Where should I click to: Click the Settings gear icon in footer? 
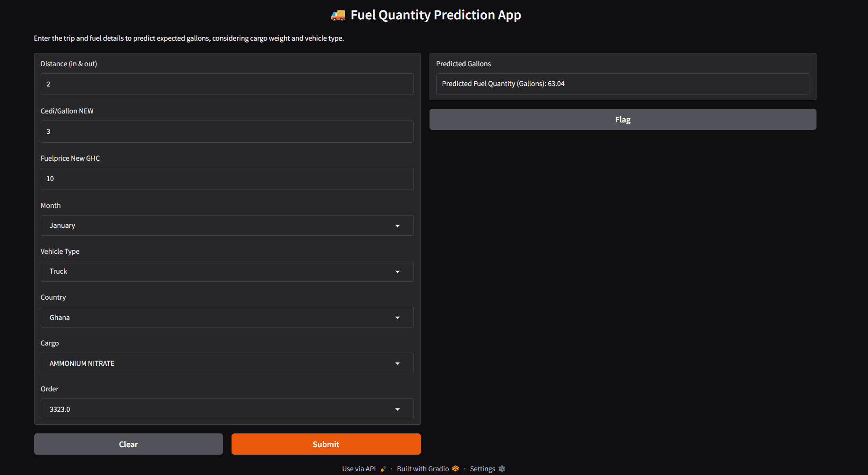(x=502, y=469)
